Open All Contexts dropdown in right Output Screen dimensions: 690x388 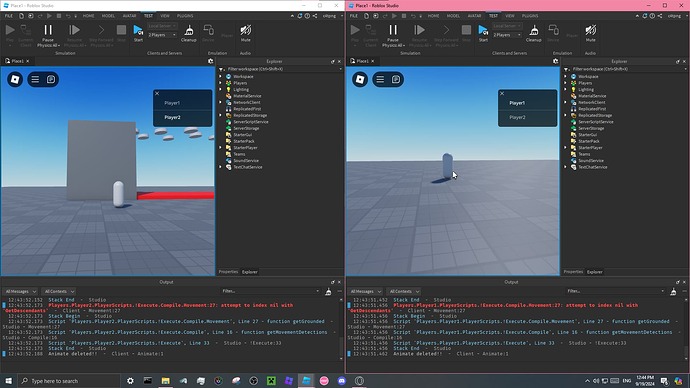click(404, 292)
